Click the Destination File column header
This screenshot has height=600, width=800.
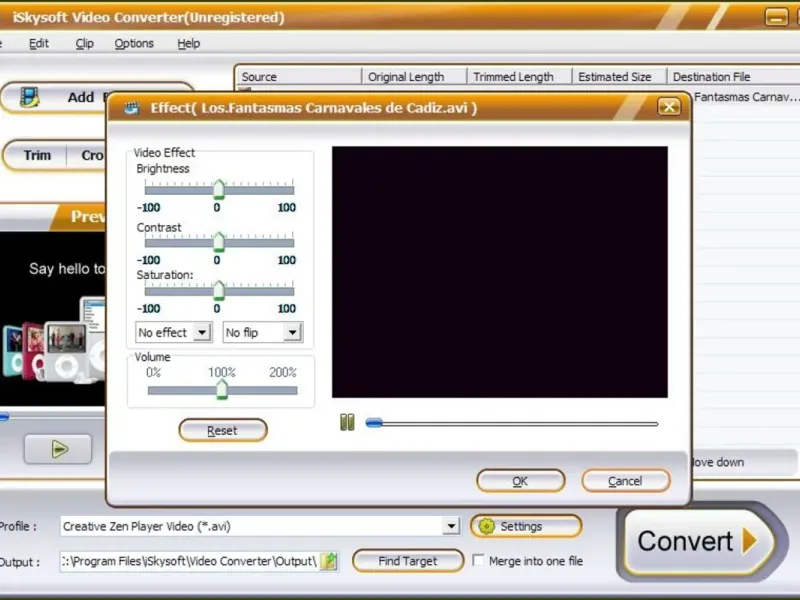pos(733,77)
